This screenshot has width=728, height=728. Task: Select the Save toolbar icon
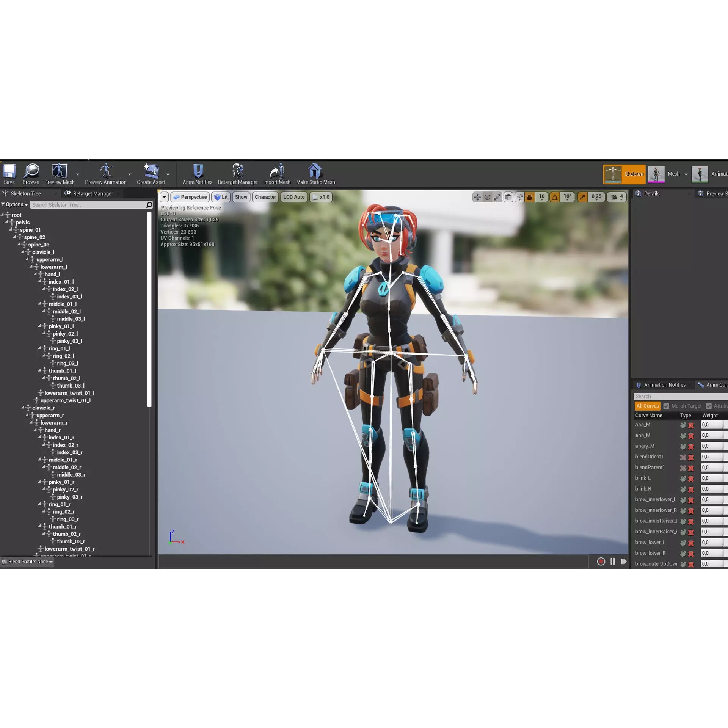[x=9, y=174]
